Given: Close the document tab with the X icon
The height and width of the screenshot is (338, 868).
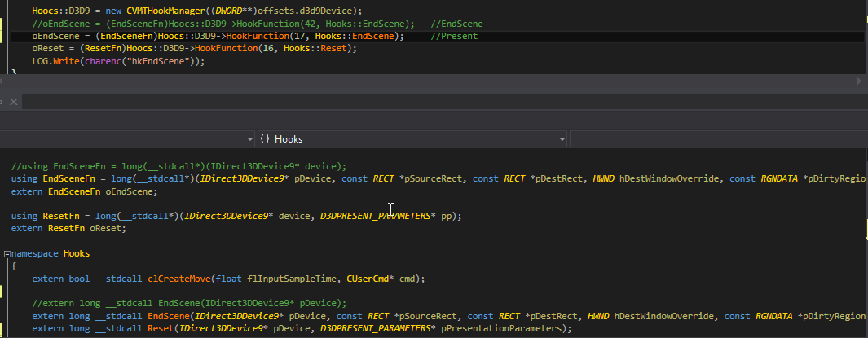Looking at the screenshot, I should pyautogui.click(x=14, y=102).
